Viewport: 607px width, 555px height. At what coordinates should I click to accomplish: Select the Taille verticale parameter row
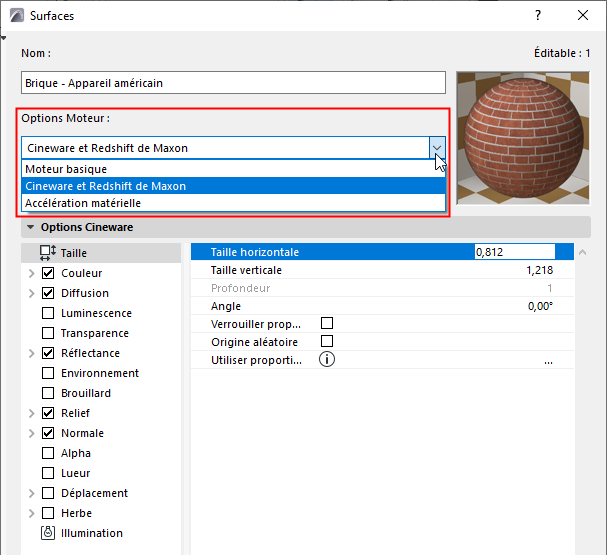382,270
